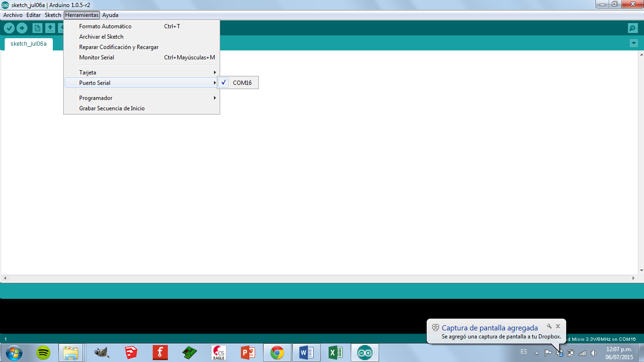
Task: Click the horizontal scrollbar left arrow
Action: coord(5,279)
